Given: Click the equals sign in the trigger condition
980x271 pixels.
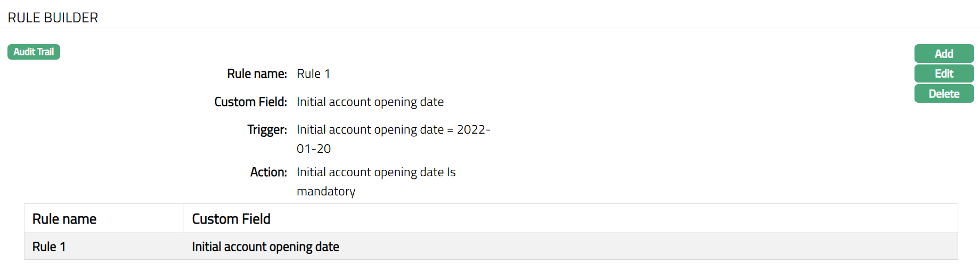Looking at the screenshot, I should (x=450, y=130).
